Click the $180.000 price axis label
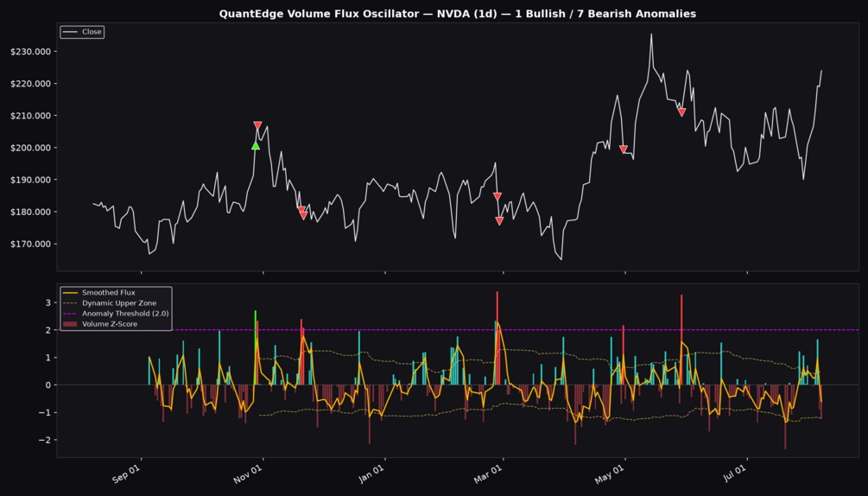868x496 pixels. pos(30,212)
